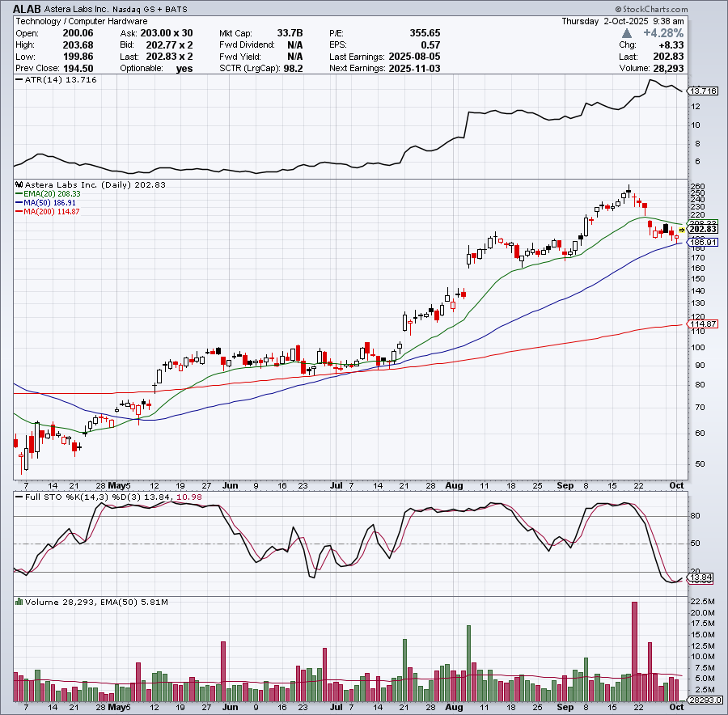Click the MA(50) 186.91 legend

(45, 203)
